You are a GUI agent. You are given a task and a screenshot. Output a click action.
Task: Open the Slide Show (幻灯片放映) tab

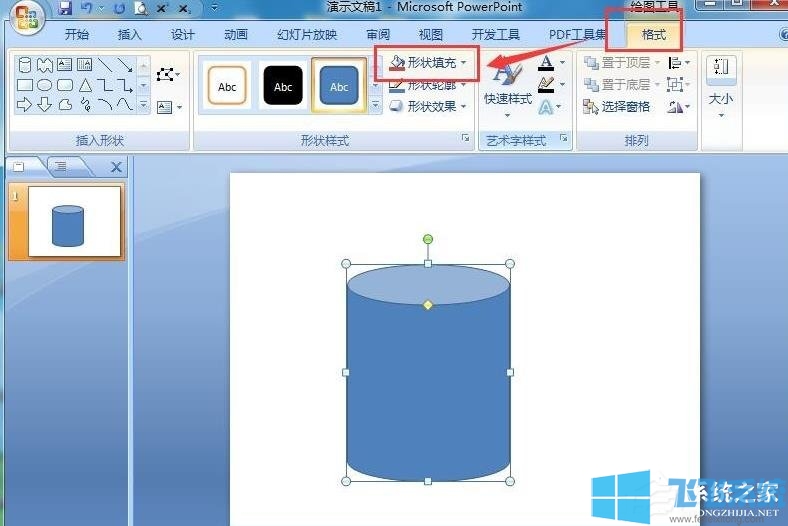click(307, 35)
